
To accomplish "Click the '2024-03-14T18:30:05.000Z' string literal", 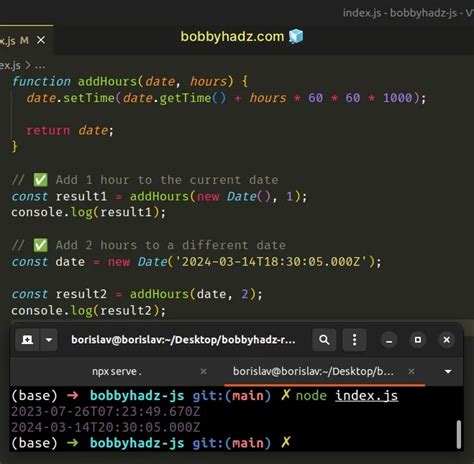I will 271,262.
